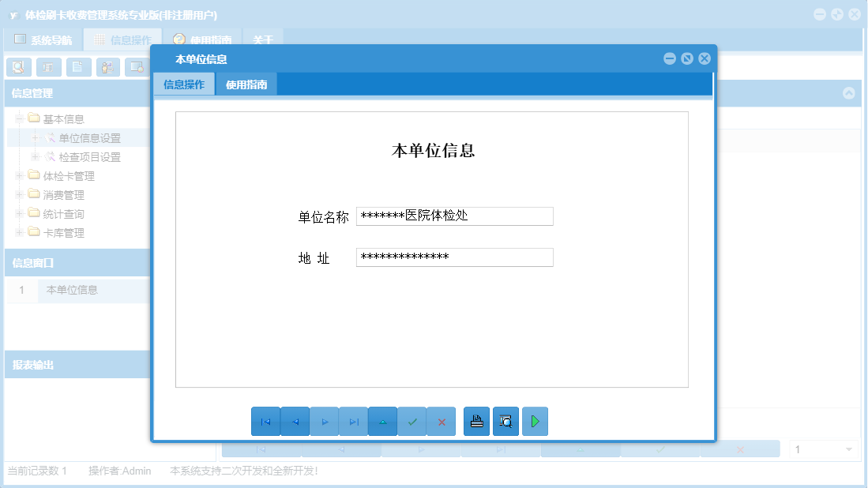
Task: Click the print icon in the dialog
Action: [476, 421]
